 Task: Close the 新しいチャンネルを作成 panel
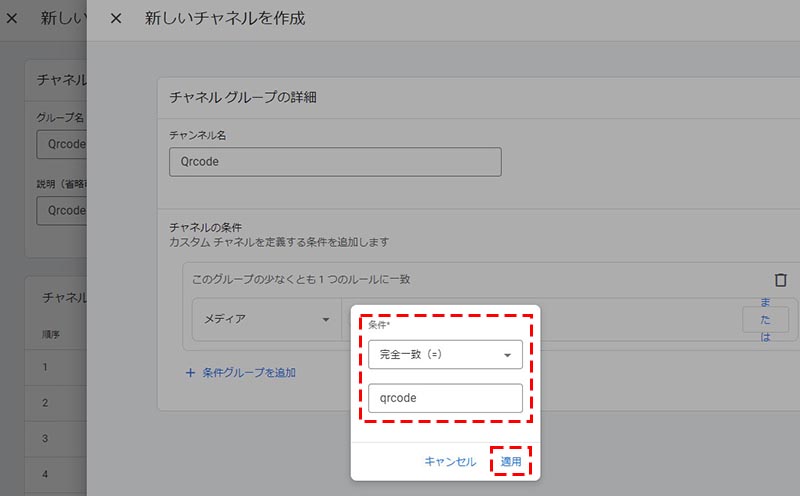tap(116, 19)
